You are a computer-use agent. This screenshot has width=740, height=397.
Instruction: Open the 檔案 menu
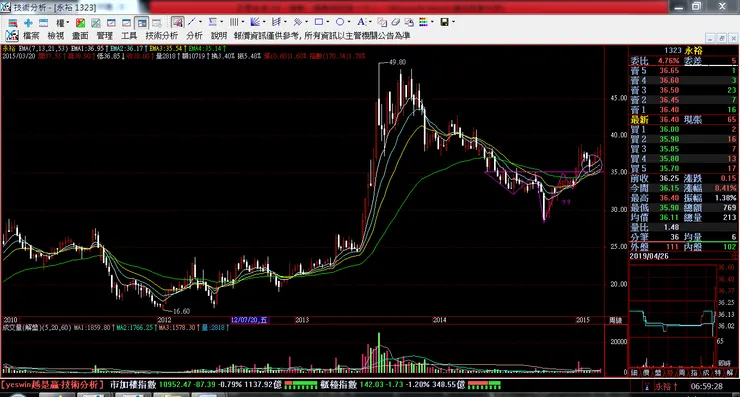coord(31,36)
